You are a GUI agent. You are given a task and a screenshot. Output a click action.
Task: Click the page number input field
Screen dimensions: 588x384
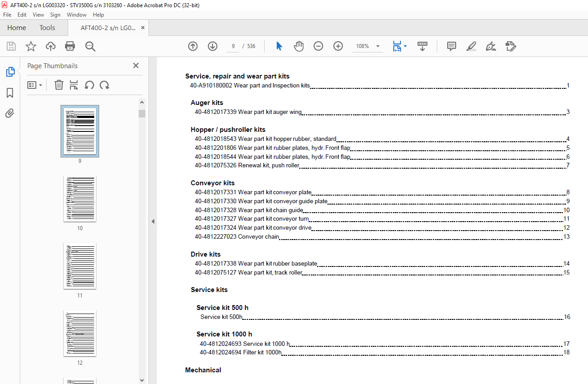[x=233, y=46]
